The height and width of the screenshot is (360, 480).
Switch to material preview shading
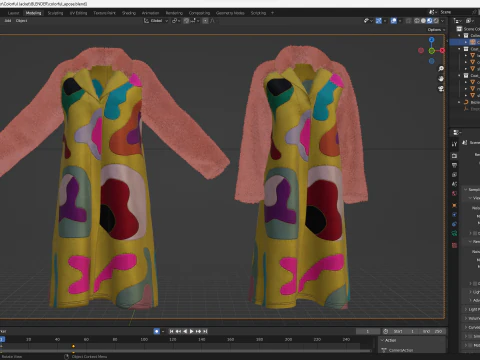(430, 21)
